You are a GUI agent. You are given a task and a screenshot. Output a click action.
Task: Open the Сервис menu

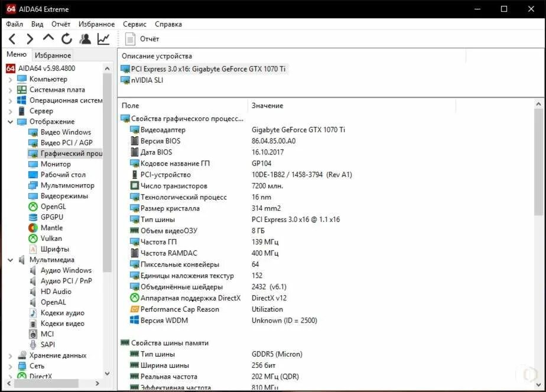click(134, 24)
